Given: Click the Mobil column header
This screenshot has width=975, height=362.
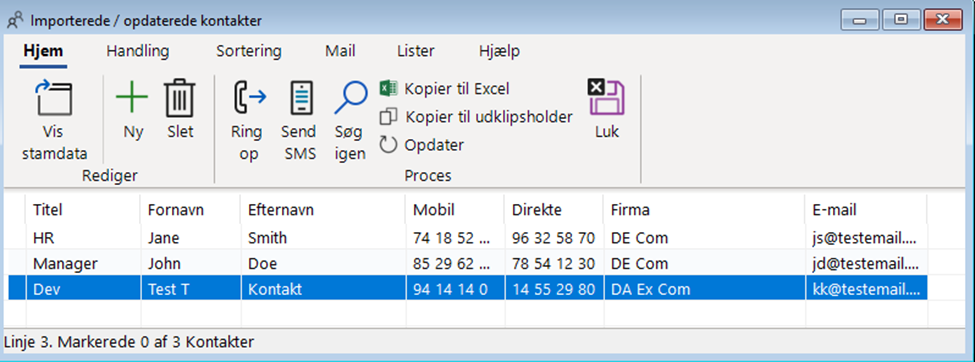Looking at the screenshot, I should coord(455,210).
